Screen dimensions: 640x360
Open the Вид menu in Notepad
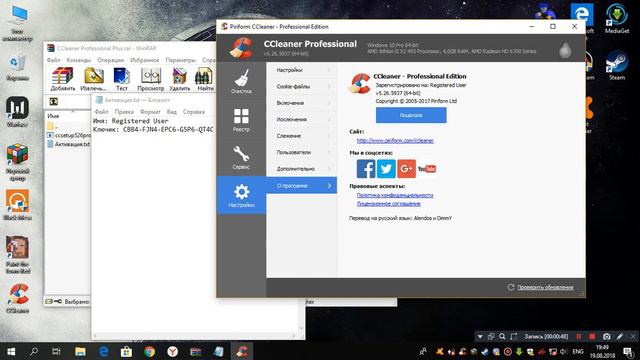(171, 111)
